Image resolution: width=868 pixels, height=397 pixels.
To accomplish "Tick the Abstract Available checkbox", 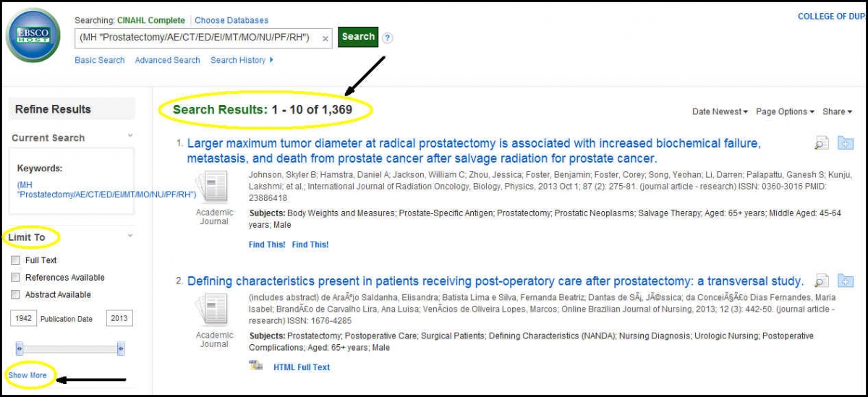I will (16, 295).
